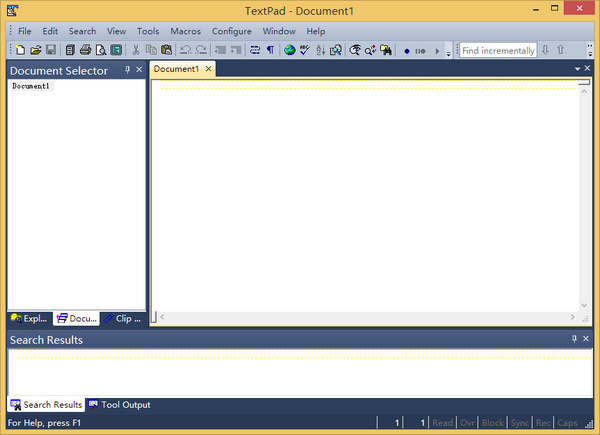600x435 pixels.
Task: Click the Undo arrow icon
Action: (x=186, y=50)
